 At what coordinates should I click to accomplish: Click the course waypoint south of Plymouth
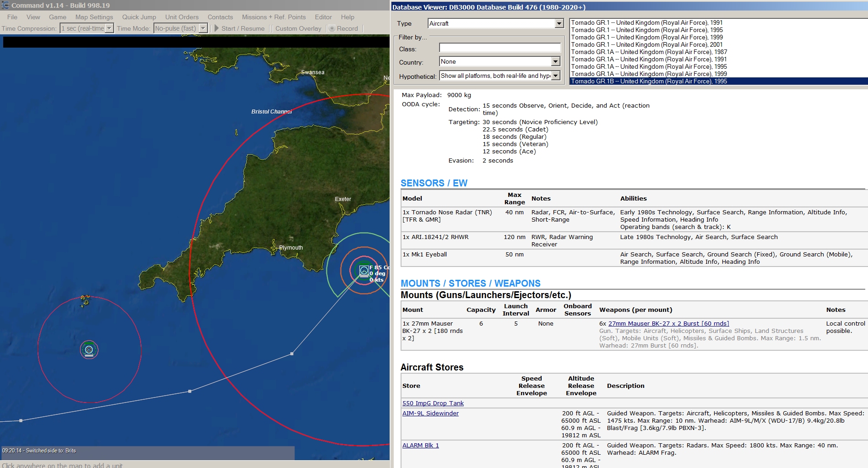point(292,354)
